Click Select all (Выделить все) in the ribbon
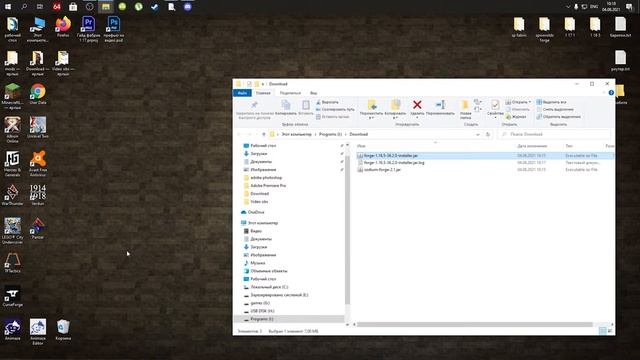Viewport: 640px width, 360px height. coord(551,102)
